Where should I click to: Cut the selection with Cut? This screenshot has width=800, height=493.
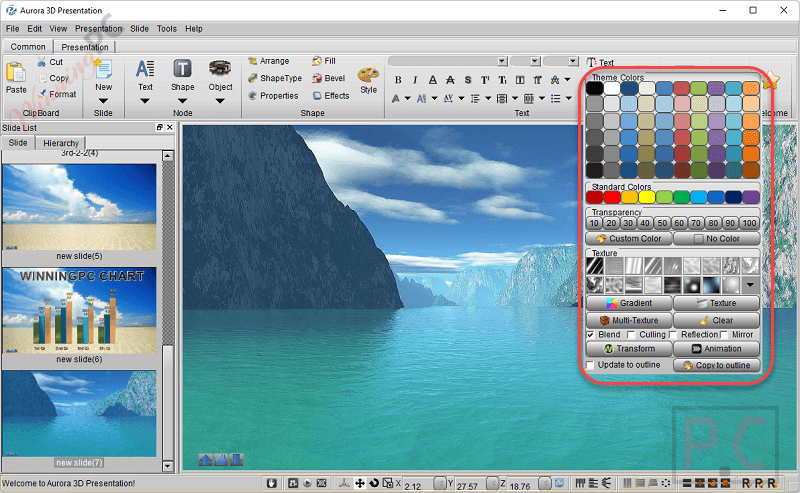[x=49, y=62]
